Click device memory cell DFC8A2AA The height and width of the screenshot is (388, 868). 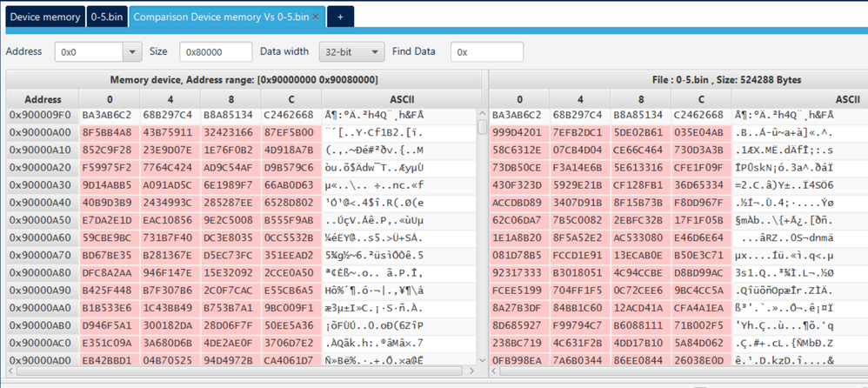(x=109, y=273)
